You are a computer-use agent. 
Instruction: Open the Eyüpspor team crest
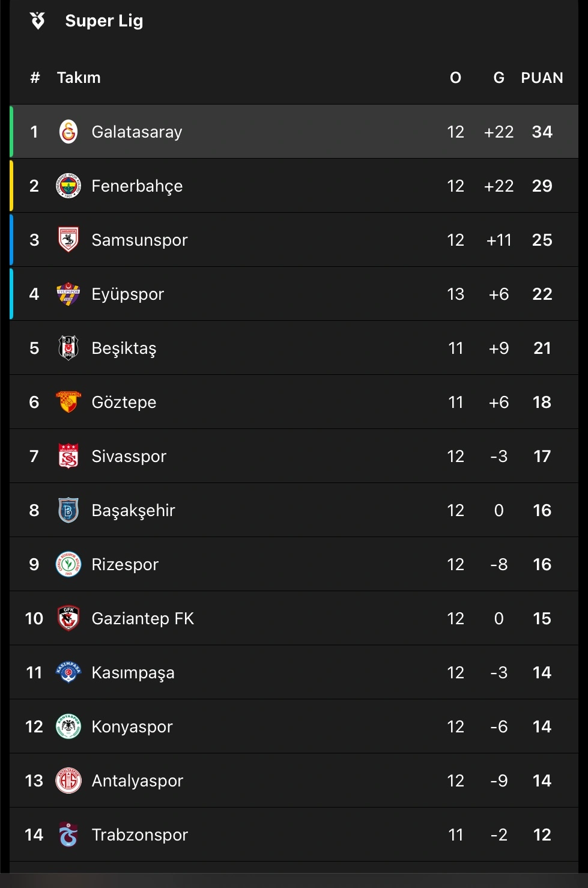(x=68, y=294)
